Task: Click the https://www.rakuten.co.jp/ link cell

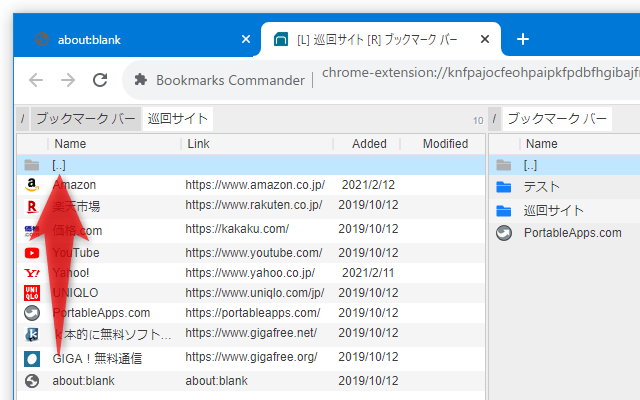Action: (x=254, y=205)
